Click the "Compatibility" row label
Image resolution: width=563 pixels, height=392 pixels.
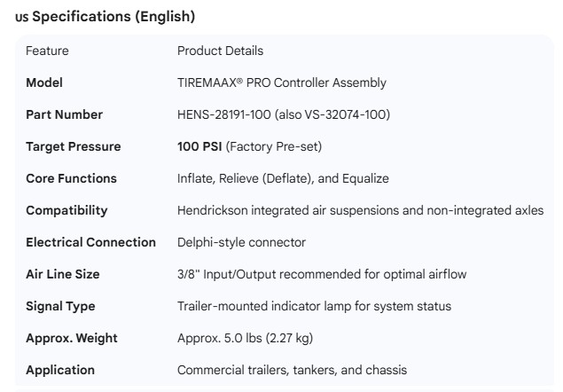point(66,210)
